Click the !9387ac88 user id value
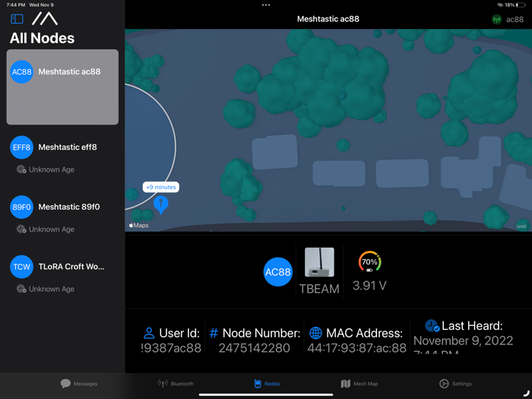Screen dimensions: 532x399 171,348
